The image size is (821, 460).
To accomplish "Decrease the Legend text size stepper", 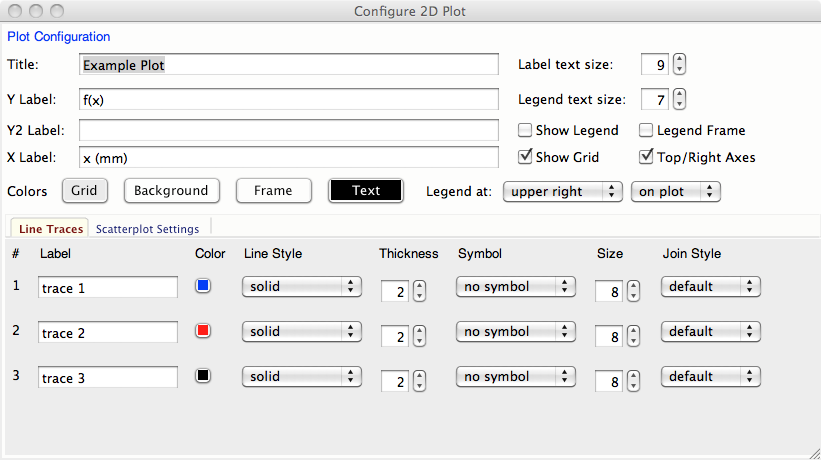I will pyautogui.click(x=680, y=105).
